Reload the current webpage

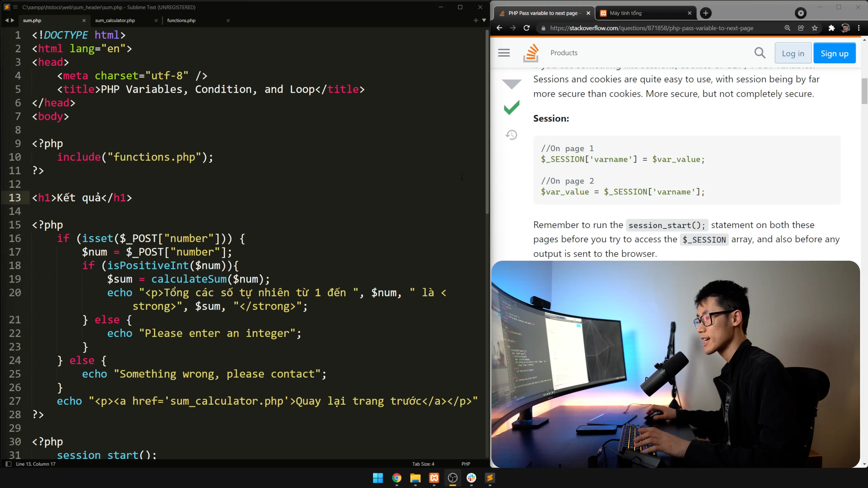[x=526, y=28]
